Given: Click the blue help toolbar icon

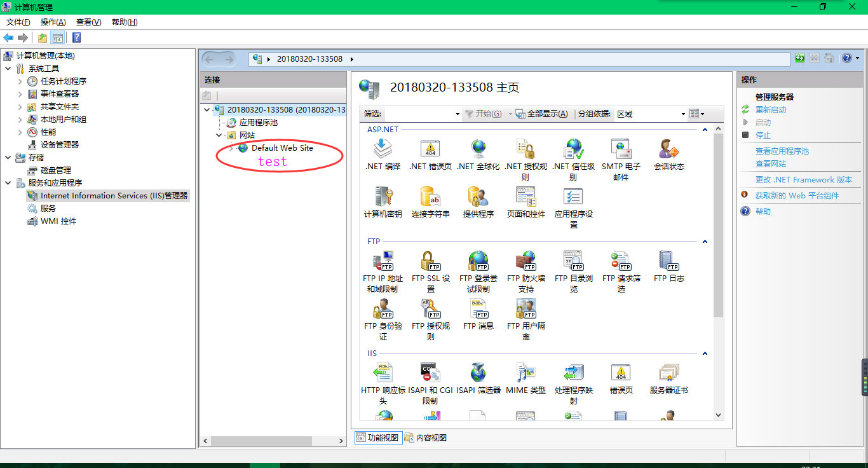Looking at the screenshot, I should click(76, 38).
